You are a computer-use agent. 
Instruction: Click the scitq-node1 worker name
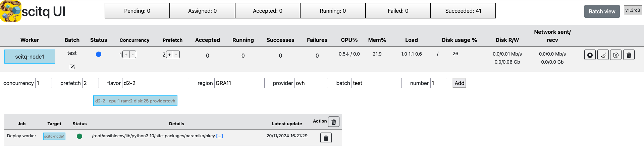[30, 57]
